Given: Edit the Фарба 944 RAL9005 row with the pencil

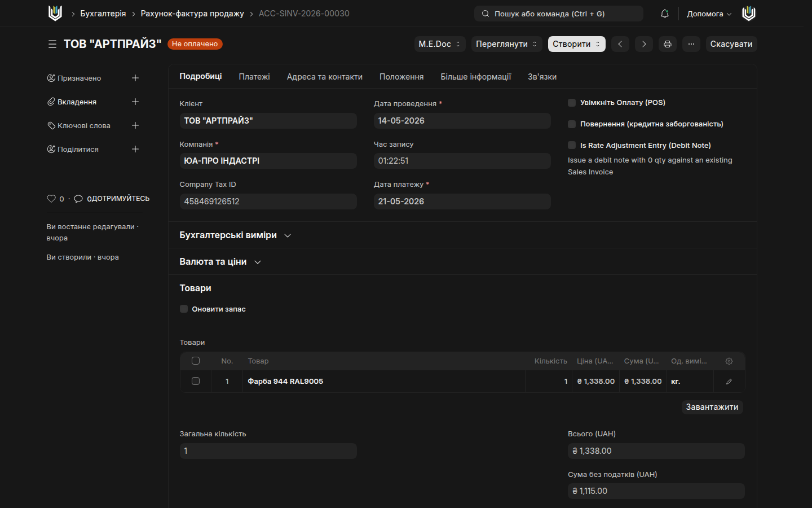Looking at the screenshot, I should click(x=729, y=382).
